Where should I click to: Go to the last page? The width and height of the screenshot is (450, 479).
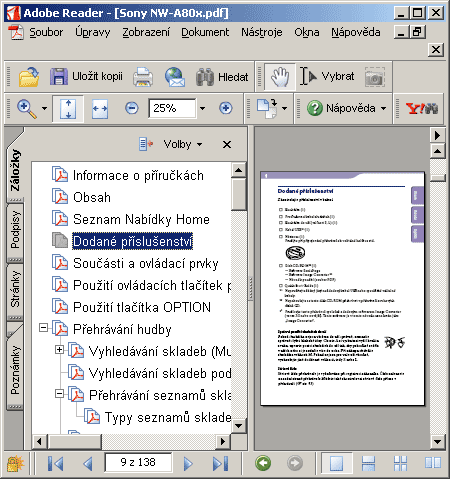coord(220,463)
